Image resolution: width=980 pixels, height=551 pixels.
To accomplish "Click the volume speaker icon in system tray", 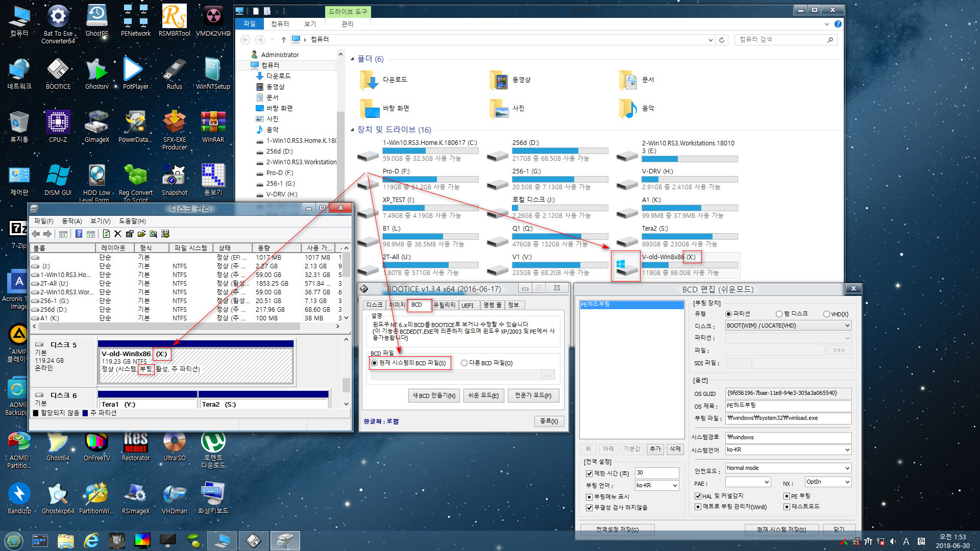I will click(893, 541).
